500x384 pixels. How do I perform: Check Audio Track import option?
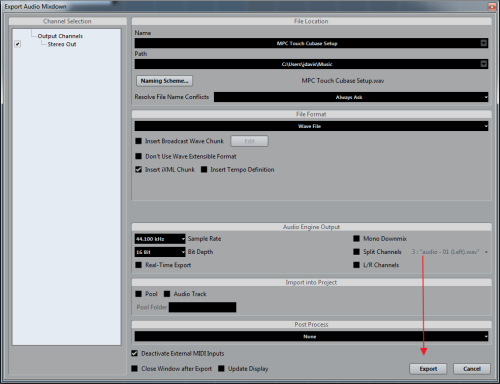point(167,294)
